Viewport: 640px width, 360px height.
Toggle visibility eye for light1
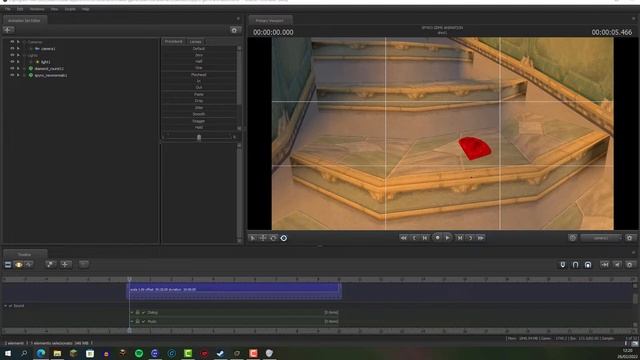12,62
